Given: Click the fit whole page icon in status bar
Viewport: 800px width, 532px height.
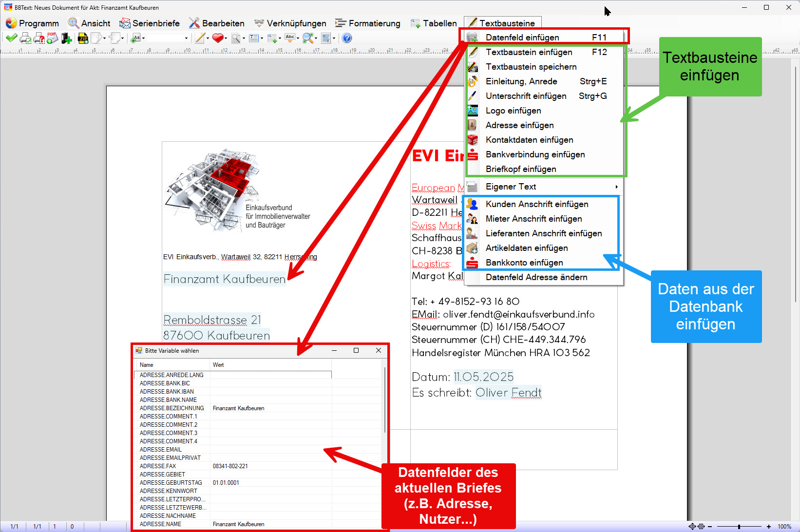Looking at the screenshot, I should [692, 527].
